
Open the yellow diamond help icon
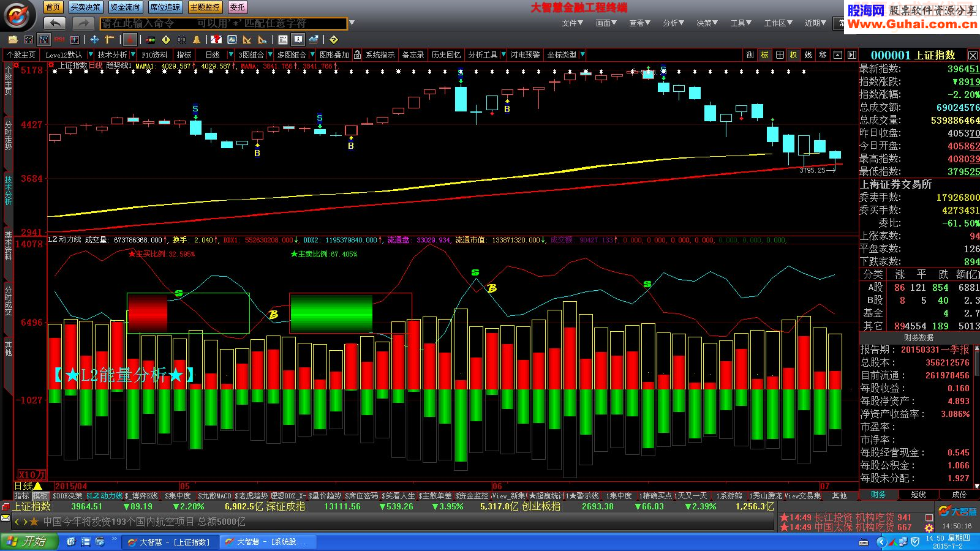333,40
